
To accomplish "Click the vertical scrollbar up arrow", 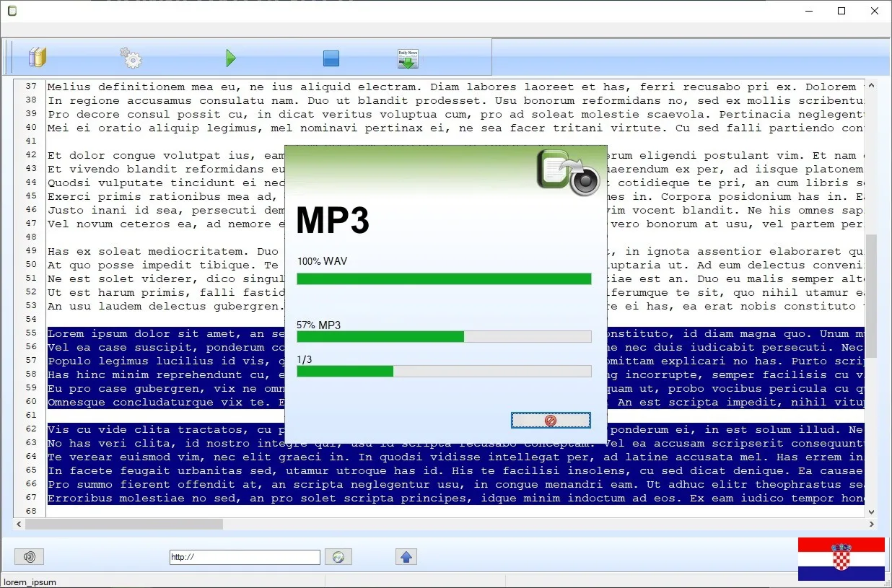I will pyautogui.click(x=871, y=86).
